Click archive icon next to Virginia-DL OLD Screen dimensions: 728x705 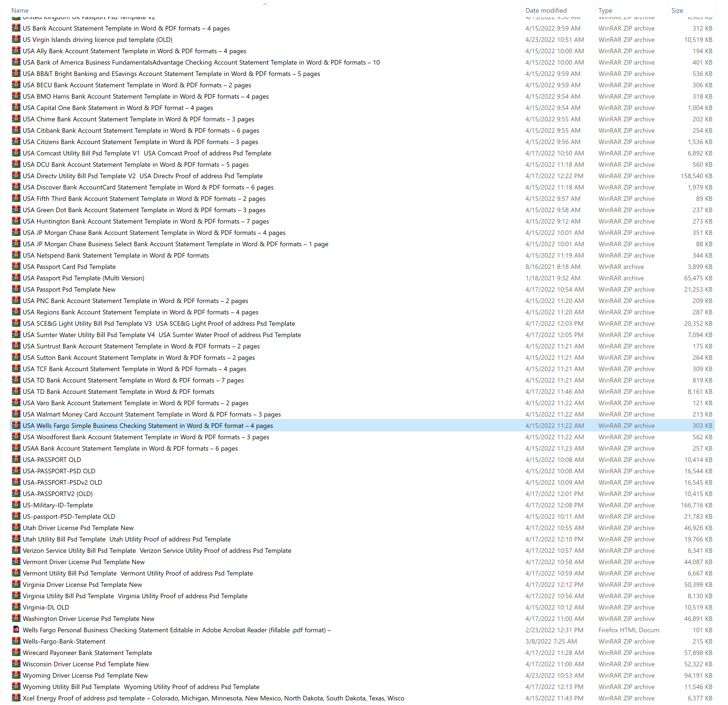[16, 607]
